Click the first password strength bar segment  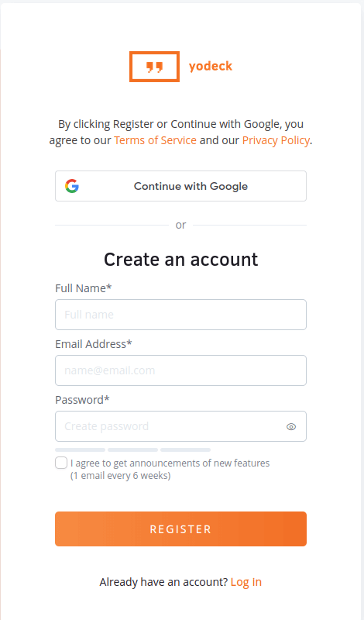pos(81,449)
